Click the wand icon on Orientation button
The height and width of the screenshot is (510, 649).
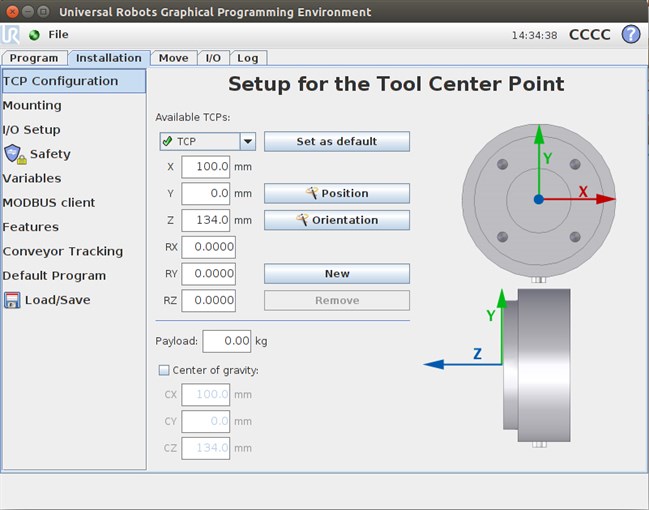pos(301,220)
